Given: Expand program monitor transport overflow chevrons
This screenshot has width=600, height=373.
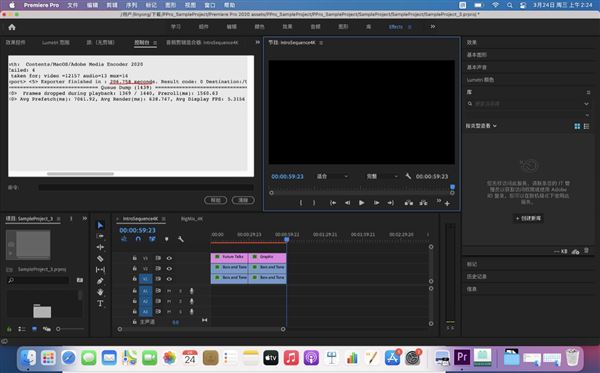Looking at the screenshot, I should pos(439,200).
